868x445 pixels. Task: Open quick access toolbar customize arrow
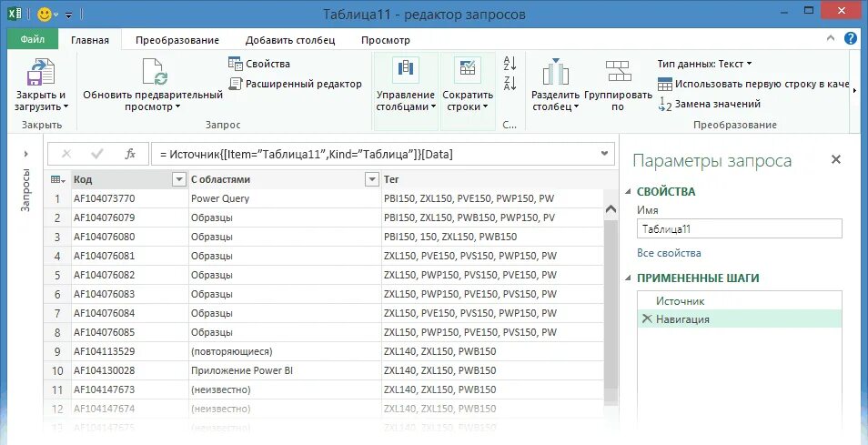[x=68, y=15]
